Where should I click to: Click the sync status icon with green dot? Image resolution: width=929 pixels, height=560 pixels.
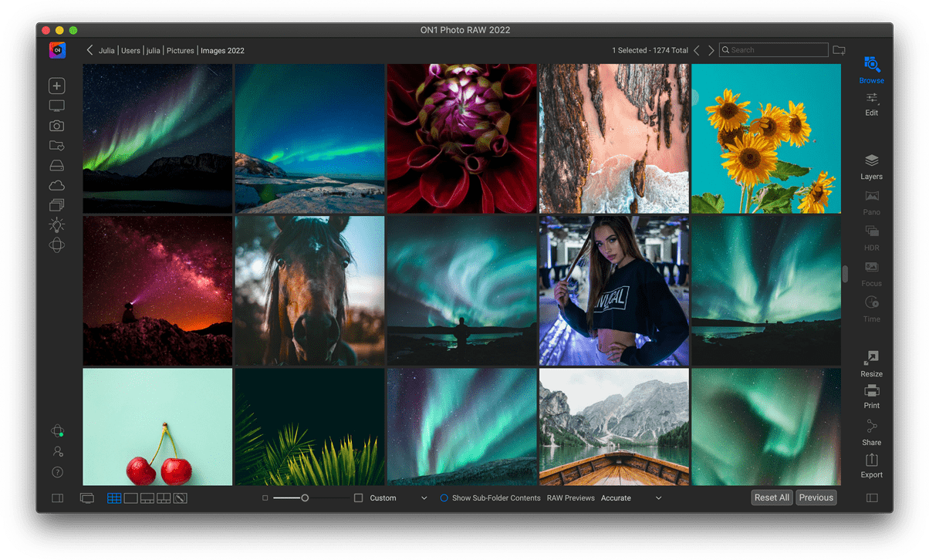57,431
